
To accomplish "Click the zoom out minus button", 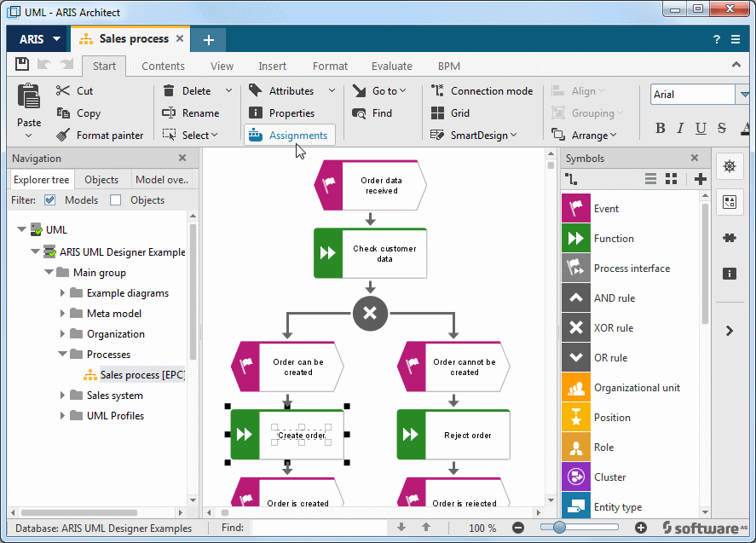I will [x=518, y=528].
